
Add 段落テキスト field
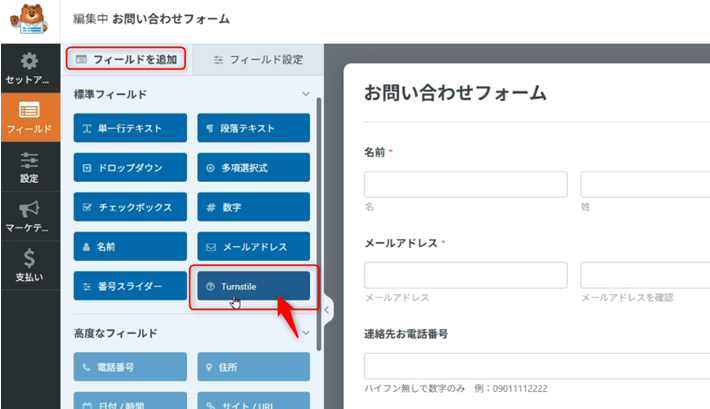[x=254, y=128]
